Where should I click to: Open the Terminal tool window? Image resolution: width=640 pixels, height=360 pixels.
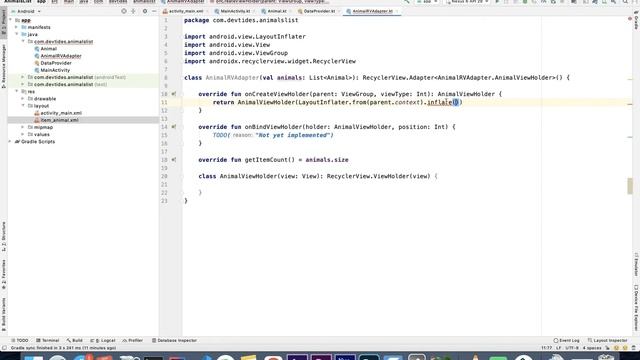tap(48, 340)
